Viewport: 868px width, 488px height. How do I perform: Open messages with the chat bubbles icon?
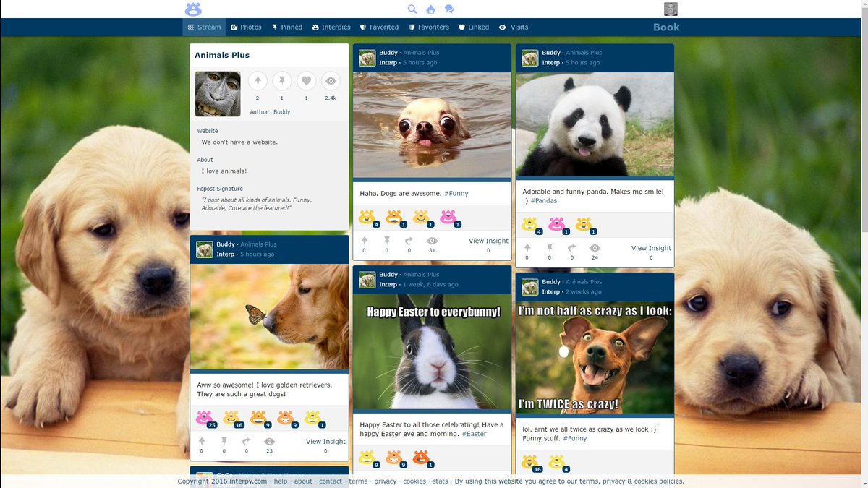coord(449,9)
